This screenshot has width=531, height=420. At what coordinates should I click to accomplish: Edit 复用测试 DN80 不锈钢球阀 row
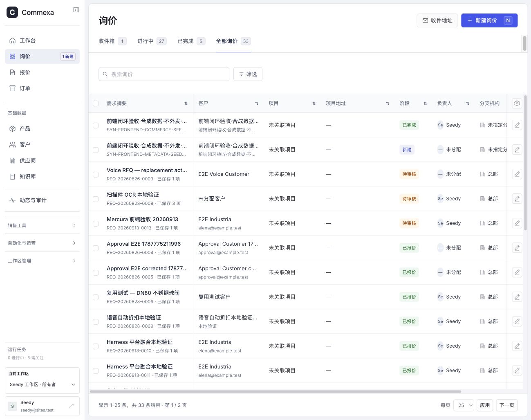(x=517, y=297)
